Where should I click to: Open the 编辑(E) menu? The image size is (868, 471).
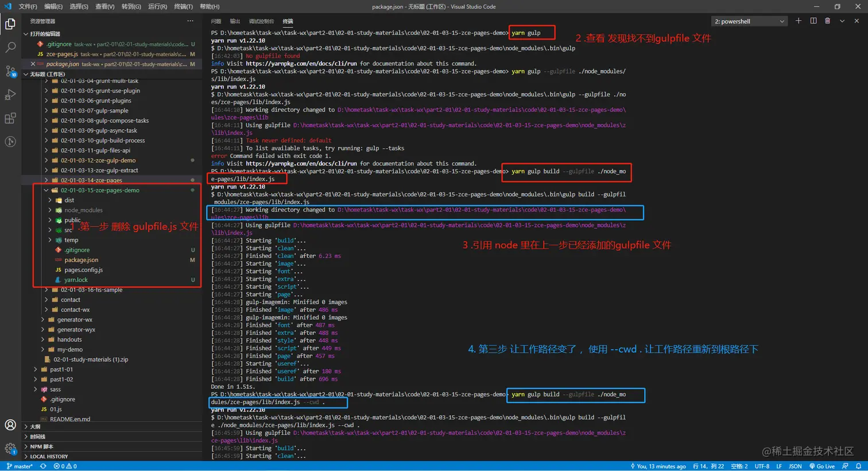click(53, 6)
